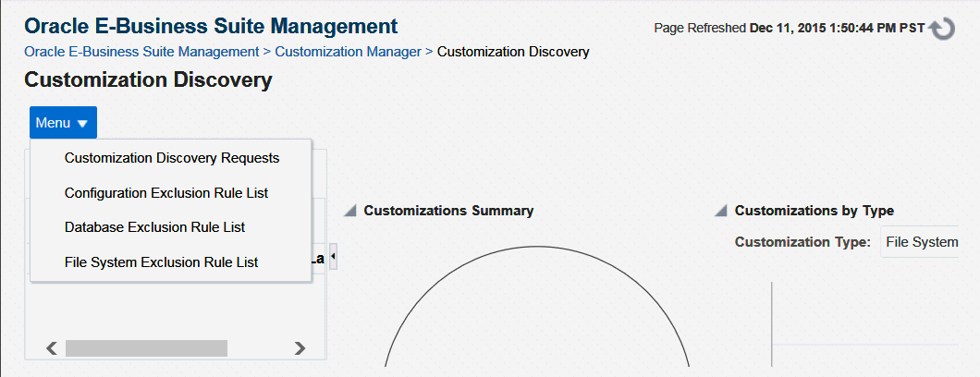Click the horizontal scrollbar thumb
Viewport: 980px width, 377px height.
pos(146,348)
